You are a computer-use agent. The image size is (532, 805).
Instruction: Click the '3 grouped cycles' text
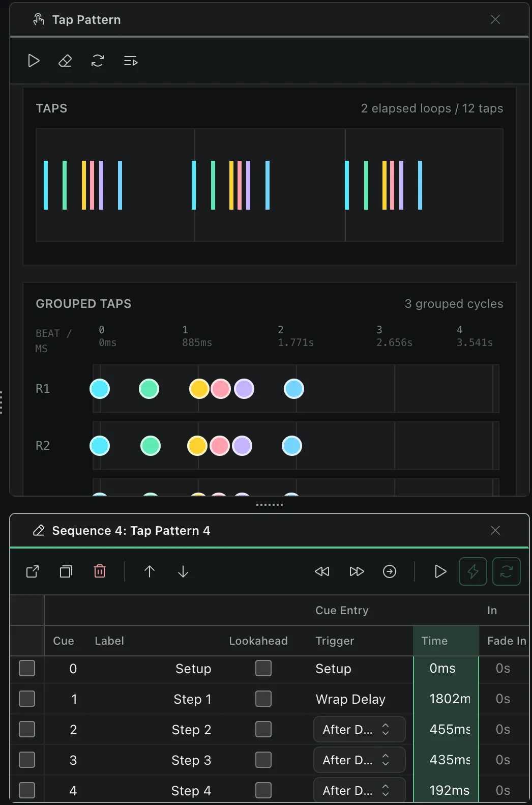point(454,304)
